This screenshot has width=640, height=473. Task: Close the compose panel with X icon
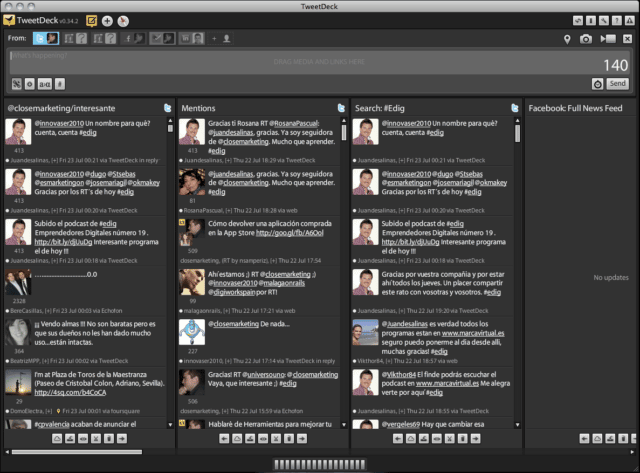627,39
